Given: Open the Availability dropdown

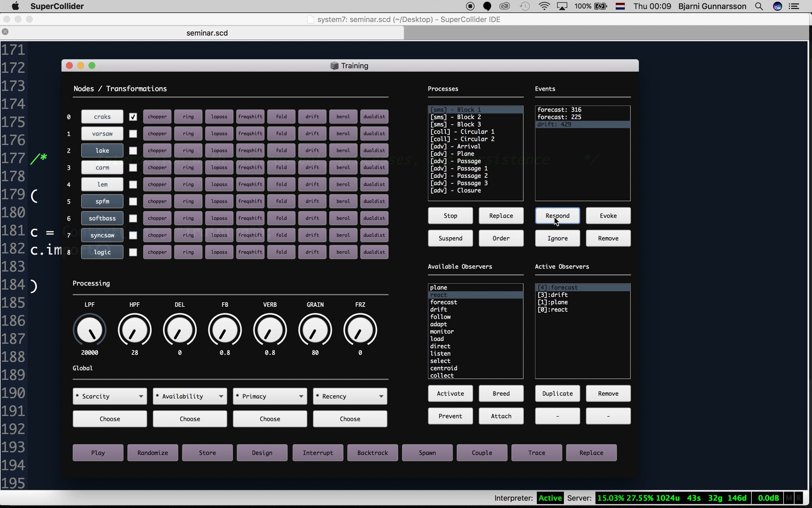Looking at the screenshot, I should pyautogui.click(x=190, y=396).
